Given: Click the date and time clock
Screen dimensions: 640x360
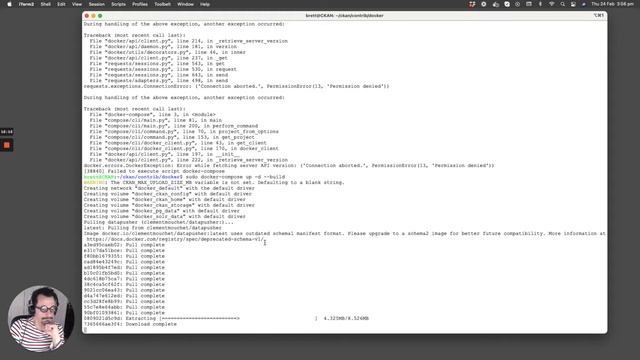Looking at the screenshot, I should (x=613, y=4).
